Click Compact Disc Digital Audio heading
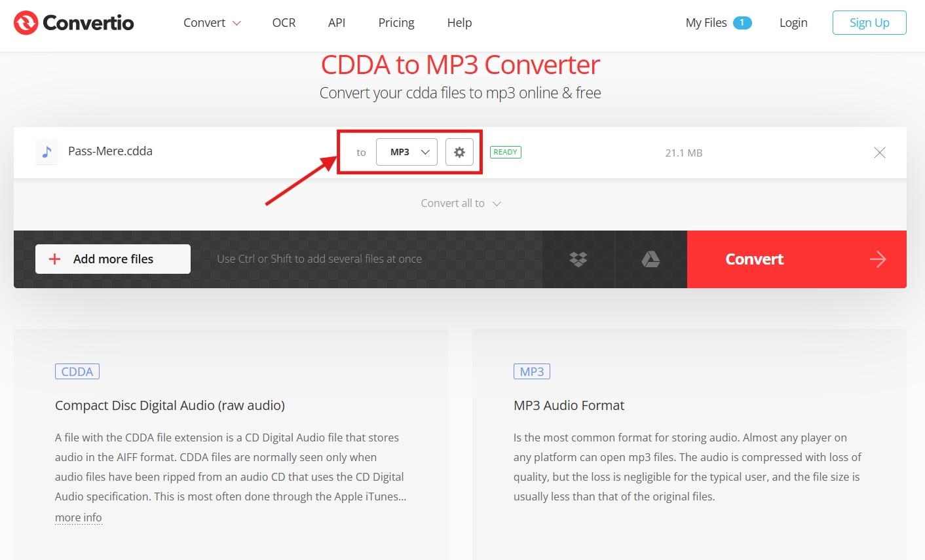Screen dimensions: 925x560 coord(170,405)
